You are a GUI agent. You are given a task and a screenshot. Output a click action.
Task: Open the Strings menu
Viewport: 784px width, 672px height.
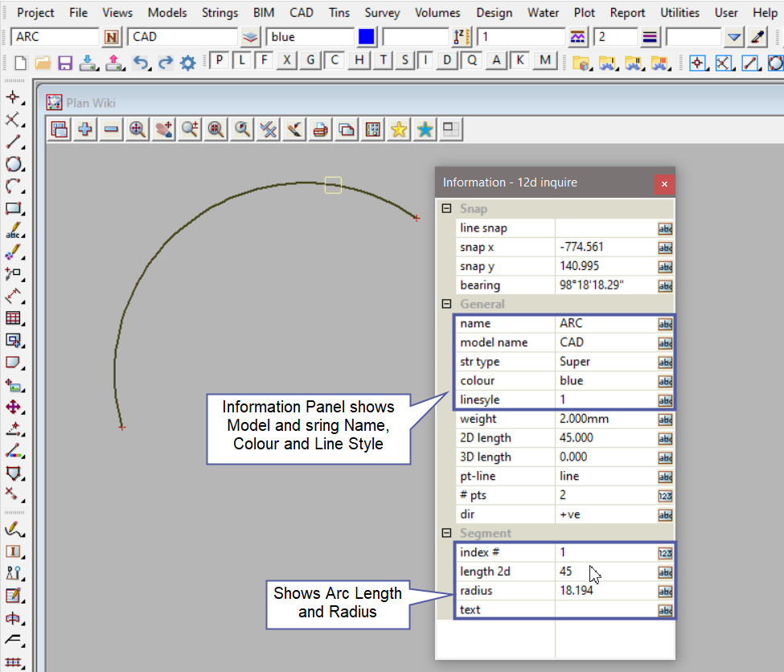pos(220,13)
